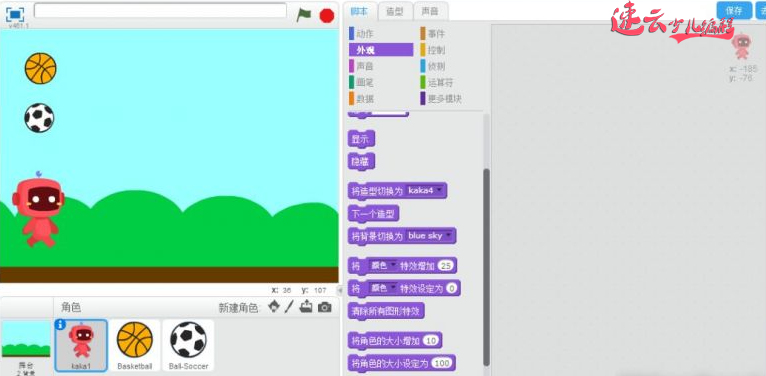Click the green flag to start

click(x=303, y=15)
